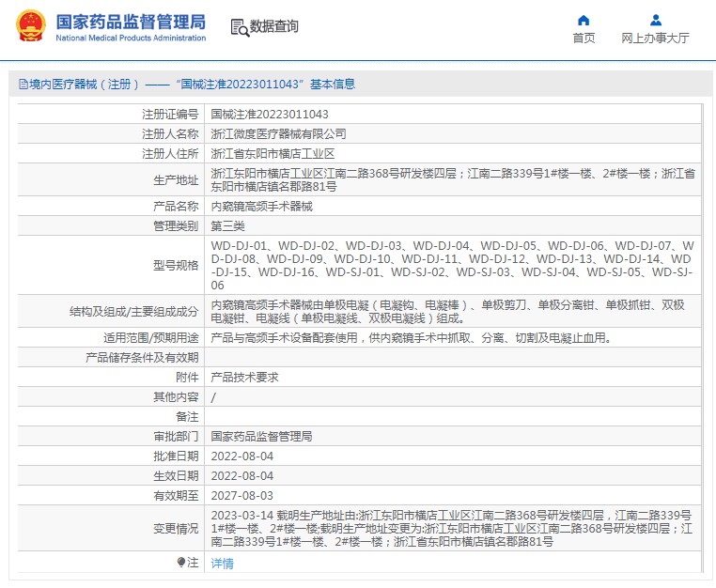Screen dimensions: 716x588
Task: Select the 数据查询 heading text
Action: coord(273,27)
